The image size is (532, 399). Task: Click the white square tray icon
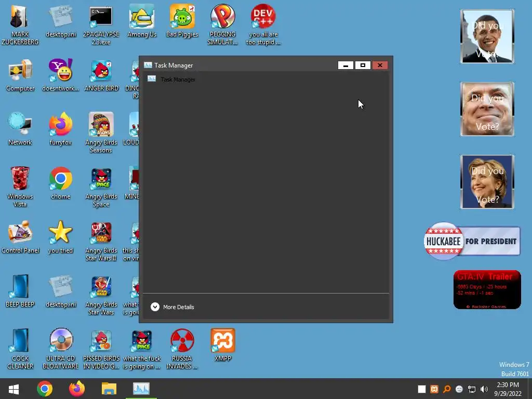pos(421,389)
